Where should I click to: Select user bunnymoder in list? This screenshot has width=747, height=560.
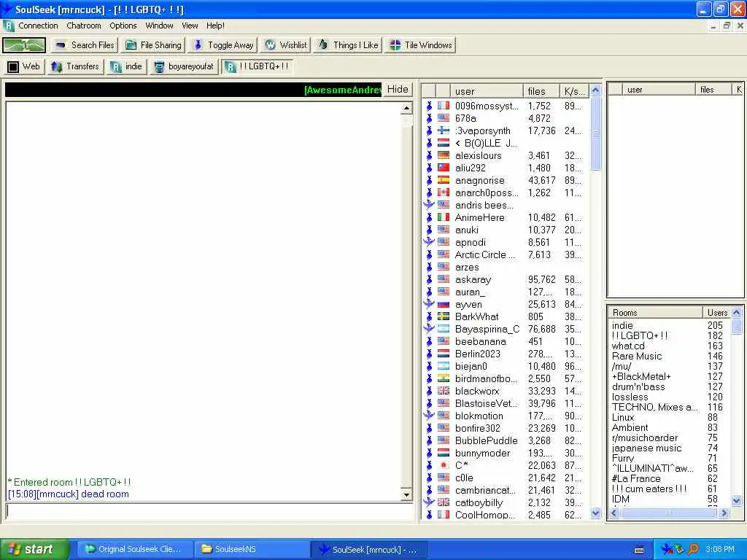pos(483,453)
